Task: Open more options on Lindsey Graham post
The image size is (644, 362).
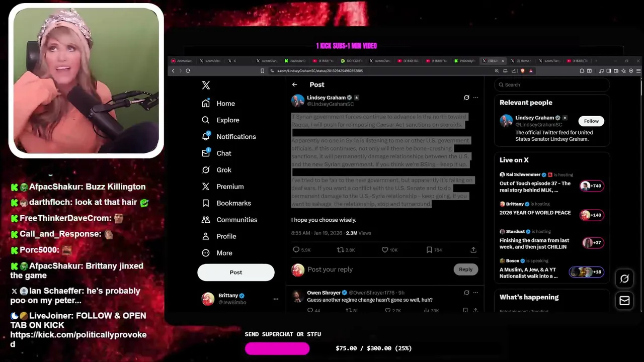Action: point(475,98)
